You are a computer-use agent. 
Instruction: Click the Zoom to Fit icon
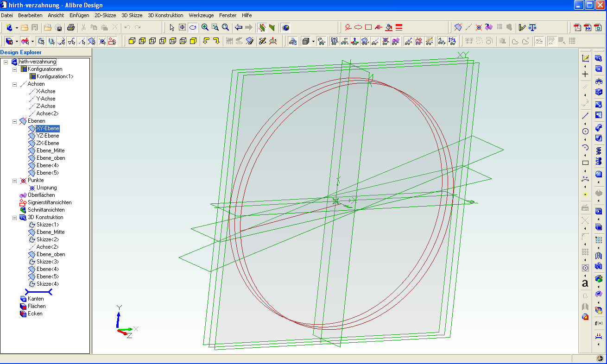pyautogui.click(x=225, y=27)
